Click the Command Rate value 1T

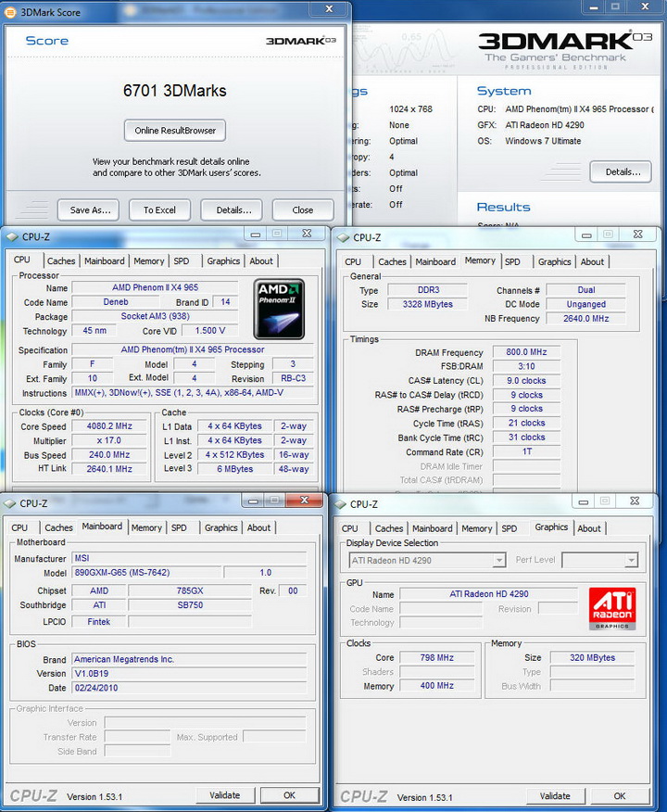[526, 451]
